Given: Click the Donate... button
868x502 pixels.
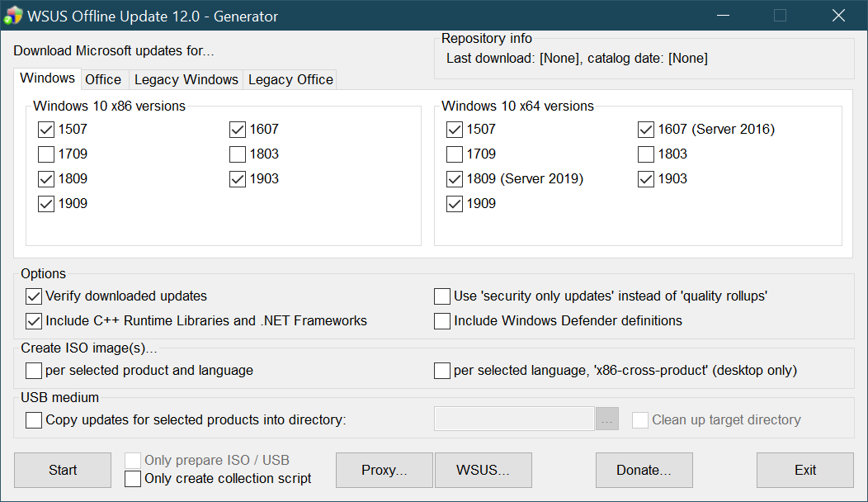Looking at the screenshot, I should click(644, 471).
